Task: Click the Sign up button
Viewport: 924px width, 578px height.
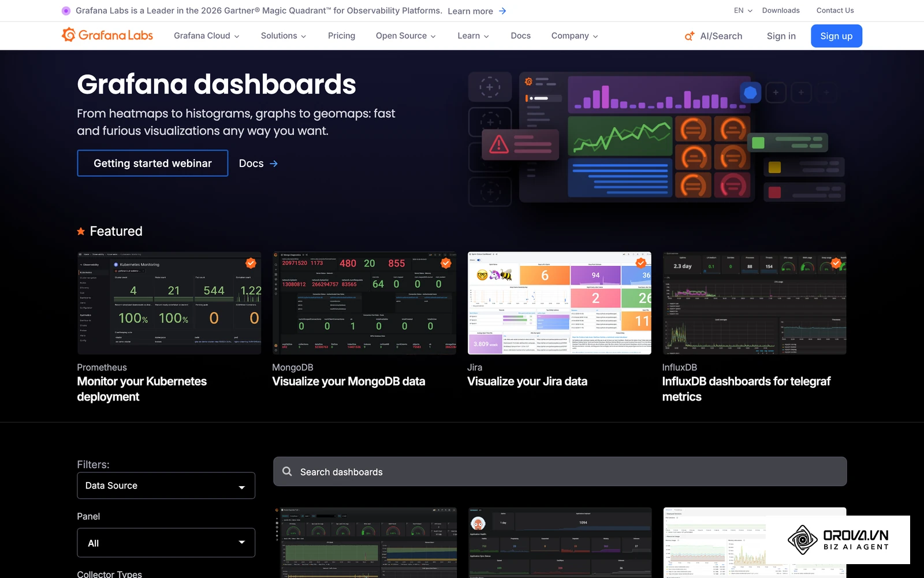Action: 836,36
